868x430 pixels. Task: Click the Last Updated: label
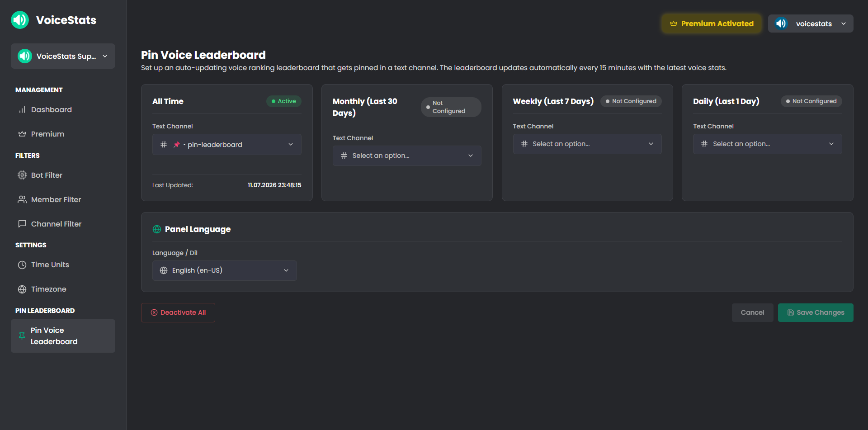point(173,185)
